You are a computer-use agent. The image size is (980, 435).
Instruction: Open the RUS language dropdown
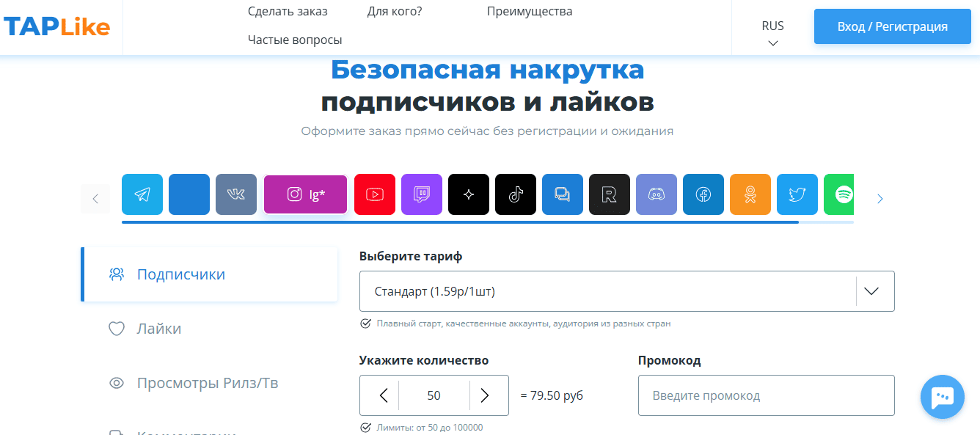click(x=772, y=33)
